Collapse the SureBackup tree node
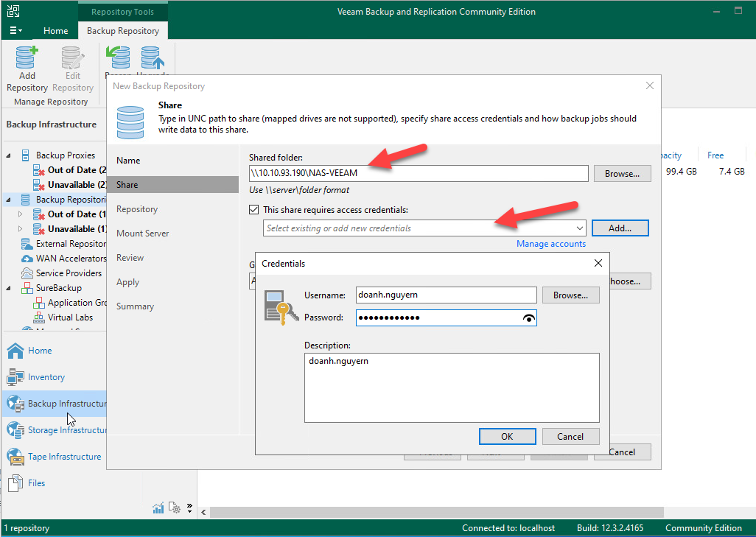This screenshot has width=756, height=537. tap(9, 288)
